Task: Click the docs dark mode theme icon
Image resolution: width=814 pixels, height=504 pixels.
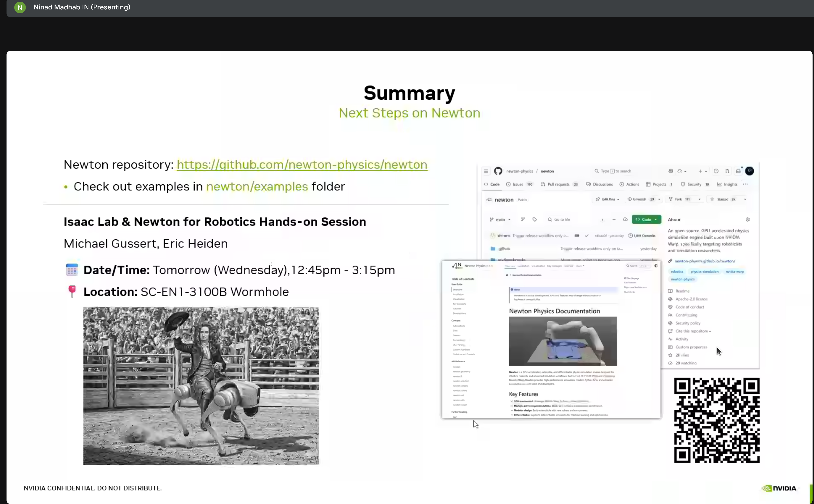Action: pos(656,266)
